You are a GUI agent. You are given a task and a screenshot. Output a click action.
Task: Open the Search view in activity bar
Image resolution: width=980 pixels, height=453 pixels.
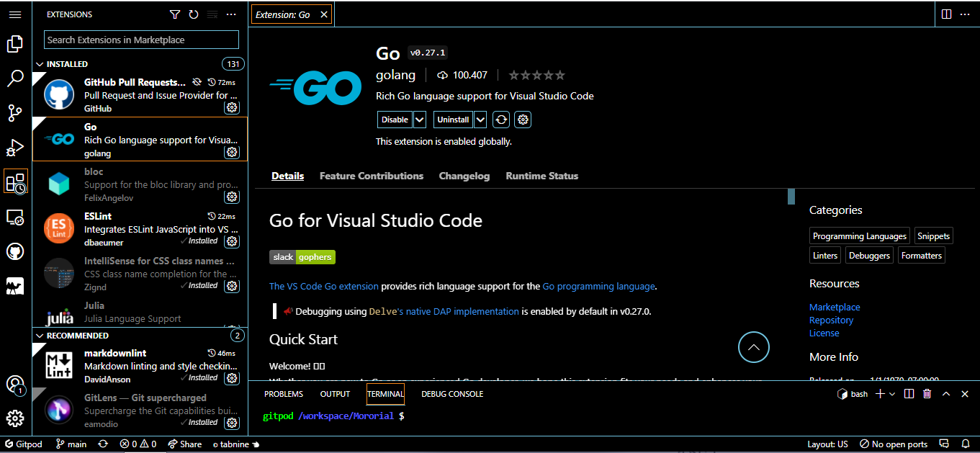click(15, 79)
